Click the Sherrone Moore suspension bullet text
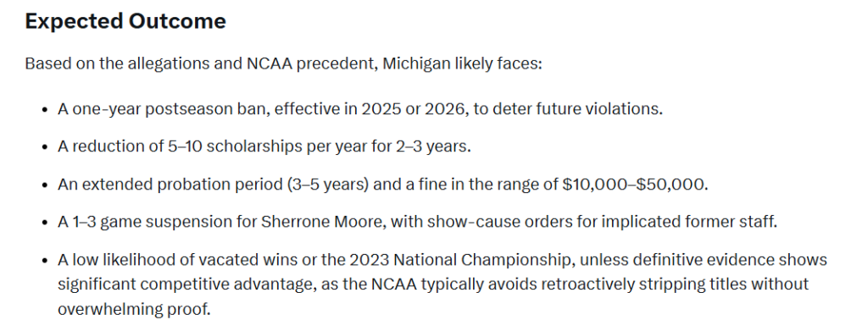The height and width of the screenshot is (331, 868). 417,222
